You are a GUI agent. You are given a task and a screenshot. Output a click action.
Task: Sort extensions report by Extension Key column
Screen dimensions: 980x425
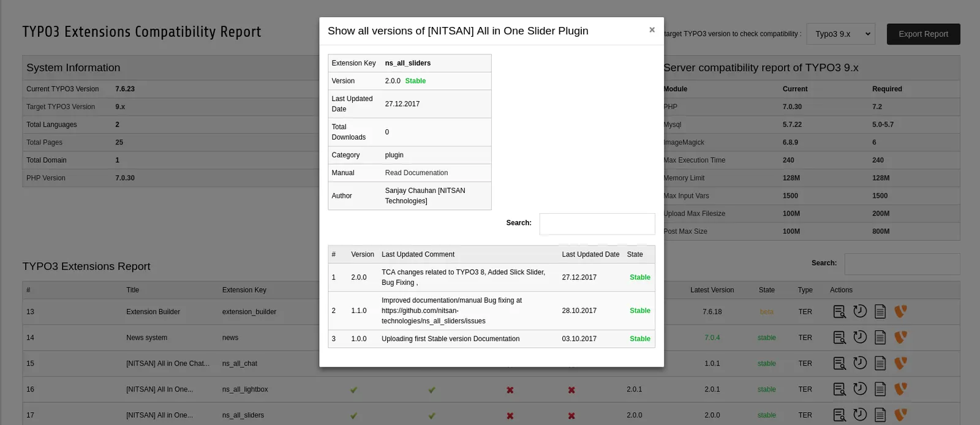[244, 290]
